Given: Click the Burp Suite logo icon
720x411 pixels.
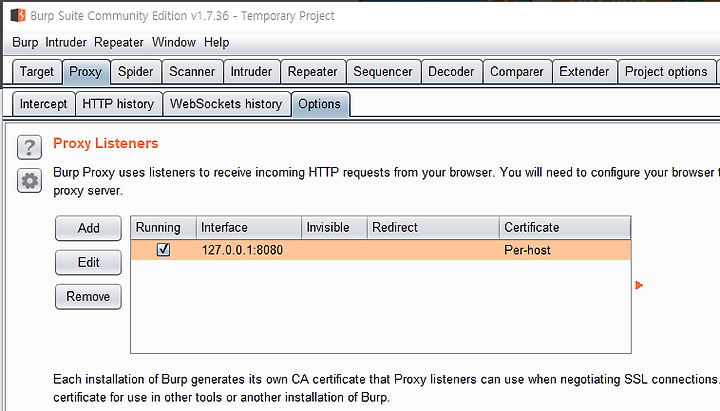Looking at the screenshot, I should pos(18,15).
